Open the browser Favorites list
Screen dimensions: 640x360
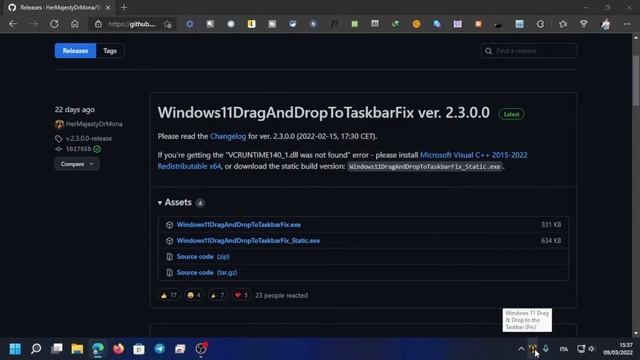(x=563, y=24)
